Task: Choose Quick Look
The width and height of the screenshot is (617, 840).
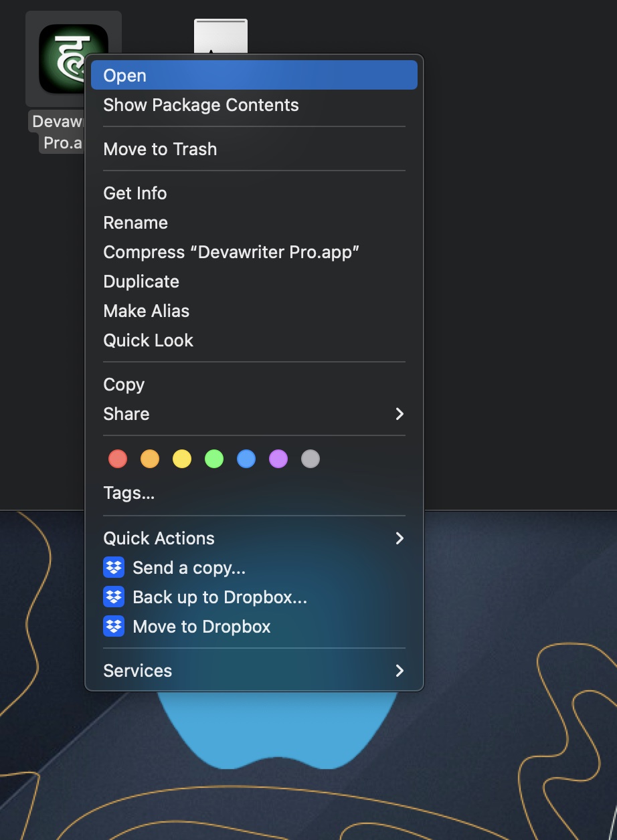Action: pyautogui.click(x=254, y=340)
